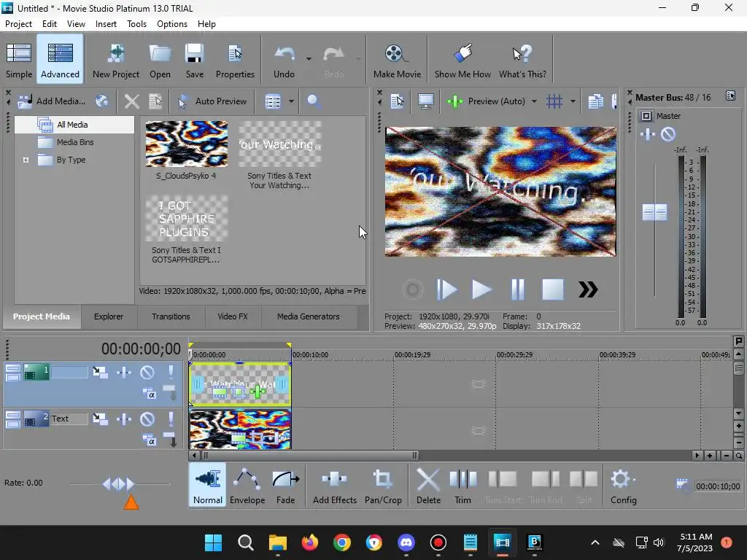Viewport: 747px width, 560px height.
Task: Delete the selected event
Action: click(428, 486)
